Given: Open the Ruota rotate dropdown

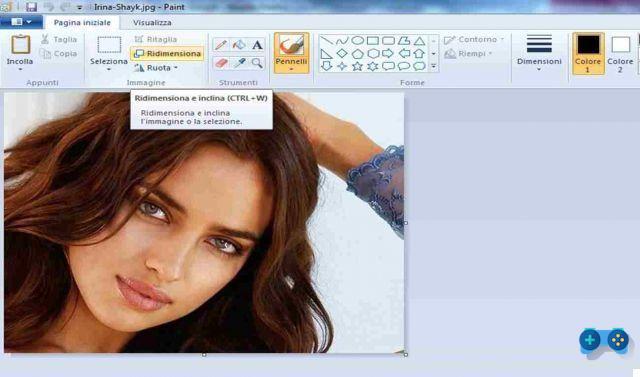Looking at the screenshot, I should tap(156, 68).
